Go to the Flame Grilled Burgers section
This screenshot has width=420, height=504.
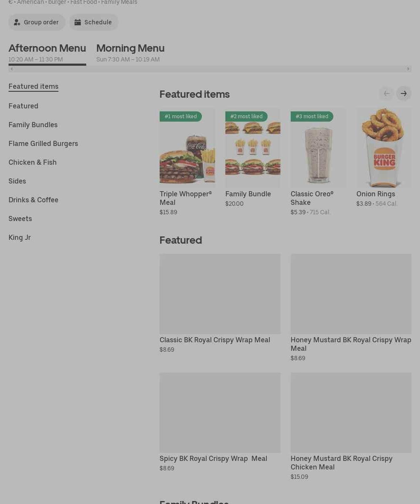click(44, 143)
